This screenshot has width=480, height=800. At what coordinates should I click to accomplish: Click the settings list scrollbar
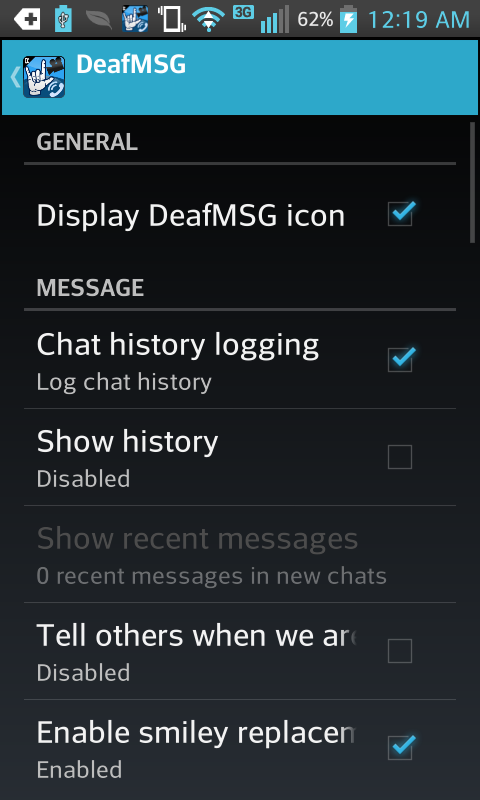pos(472,182)
